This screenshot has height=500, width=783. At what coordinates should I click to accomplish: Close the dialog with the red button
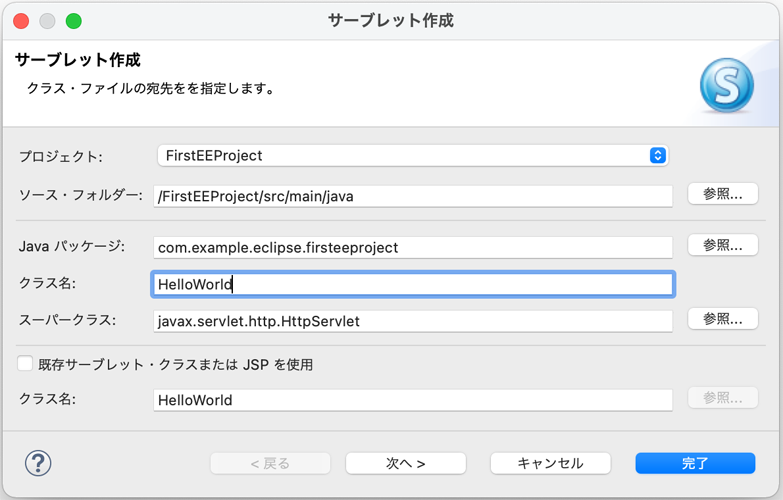pos(21,21)
